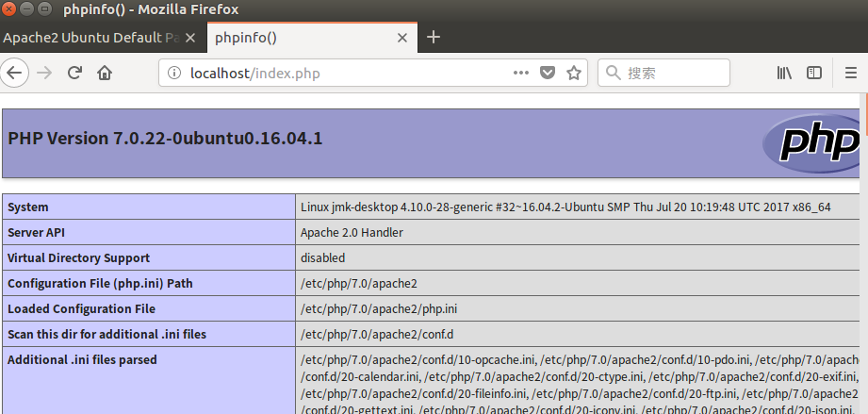
Task: Click the search magnifier icon
Action: [613, 73]
